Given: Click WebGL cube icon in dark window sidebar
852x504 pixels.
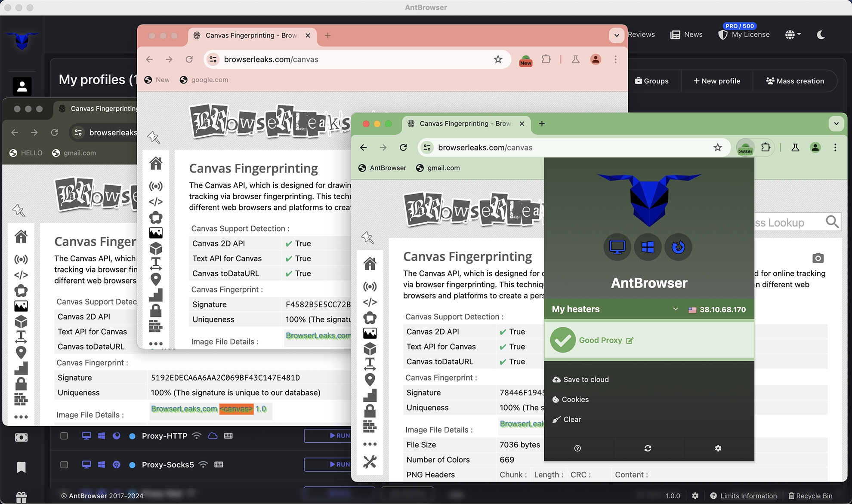Looking at the screenshot, I should (21, 322).
